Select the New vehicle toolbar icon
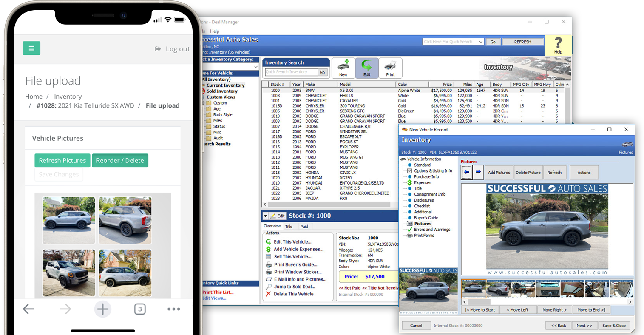The width and height of the screenshot is (644, 335). 343,67
